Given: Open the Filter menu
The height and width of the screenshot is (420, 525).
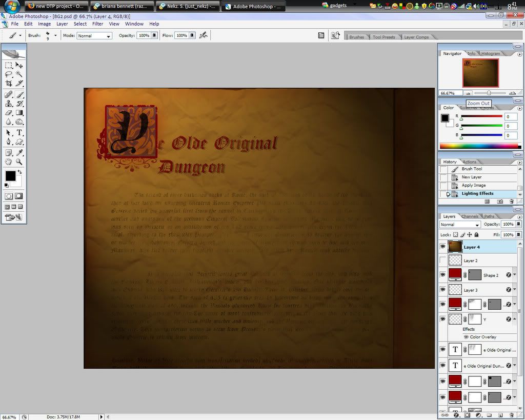Looking at the screenshot, I should coord(97,24).
